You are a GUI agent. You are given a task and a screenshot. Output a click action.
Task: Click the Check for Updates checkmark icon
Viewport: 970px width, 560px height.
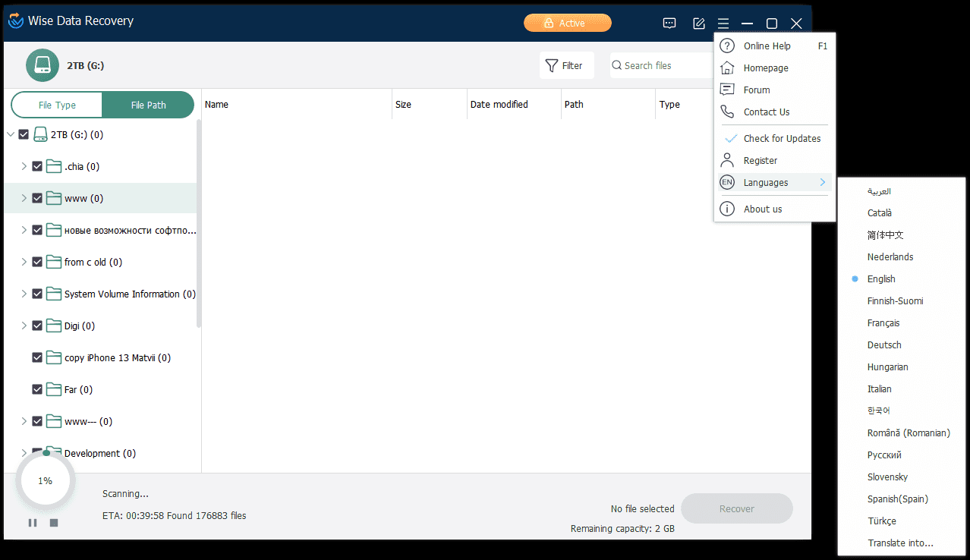tap(731, 139)
